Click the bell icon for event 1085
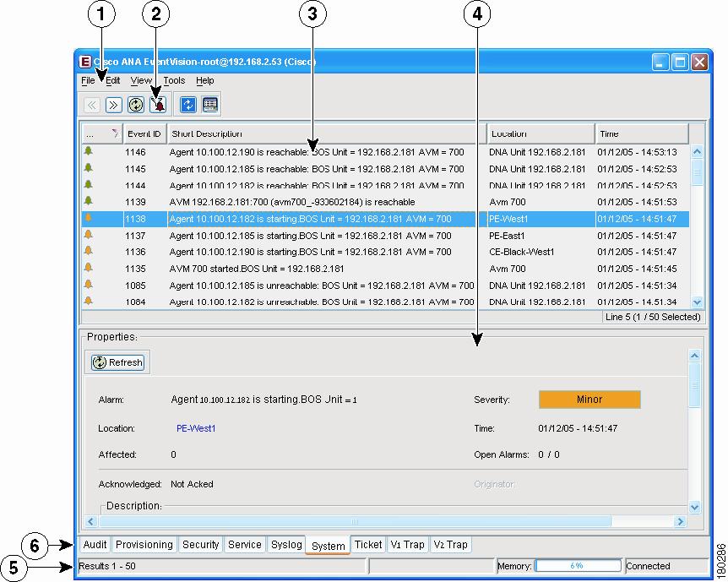 pos(88,285)
